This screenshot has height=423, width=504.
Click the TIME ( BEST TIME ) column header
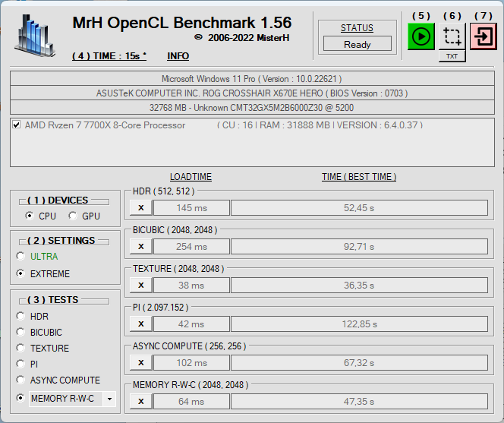359,177
